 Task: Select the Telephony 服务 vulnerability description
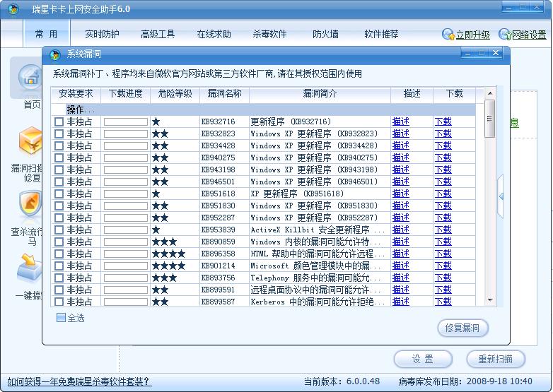[315, 278]
